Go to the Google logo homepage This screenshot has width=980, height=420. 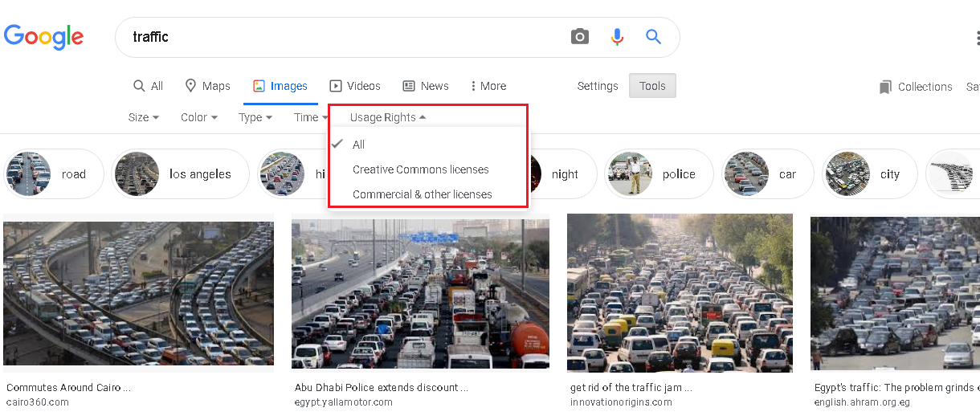point(44,37)
